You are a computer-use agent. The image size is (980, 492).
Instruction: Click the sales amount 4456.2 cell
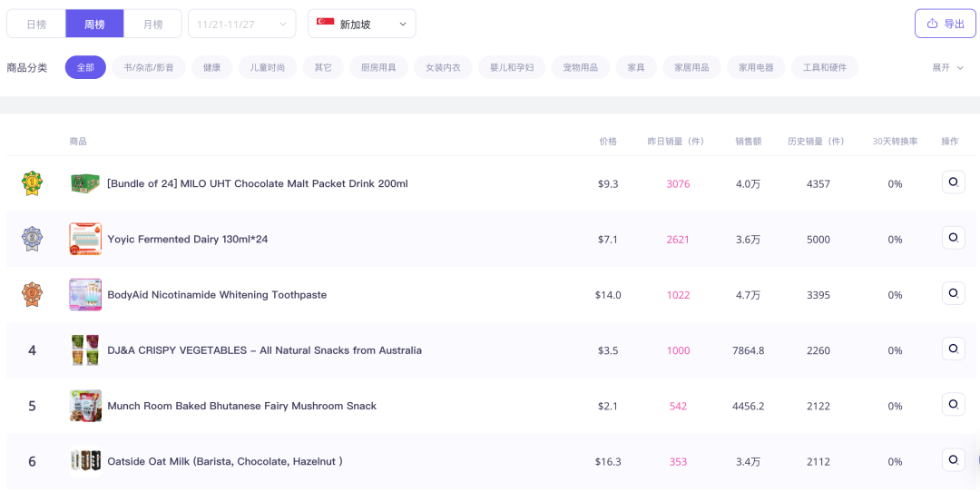748,407
